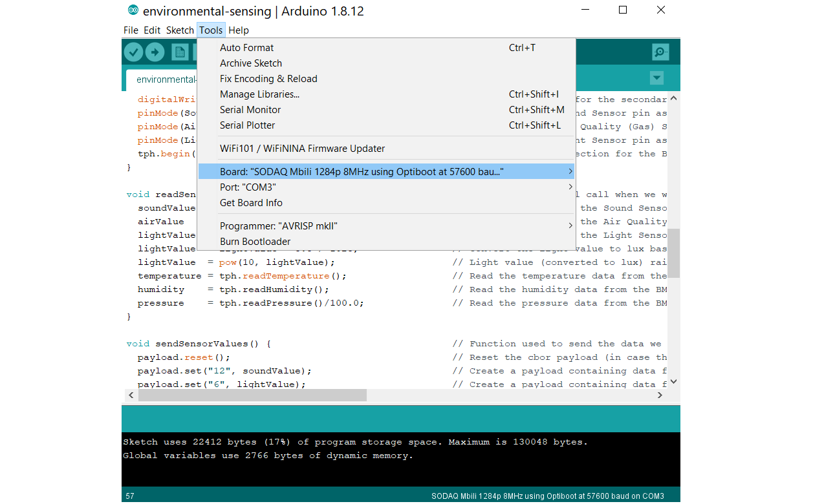Open the Sketch menu
Screen dimensions: 813x504
[180, 30]
